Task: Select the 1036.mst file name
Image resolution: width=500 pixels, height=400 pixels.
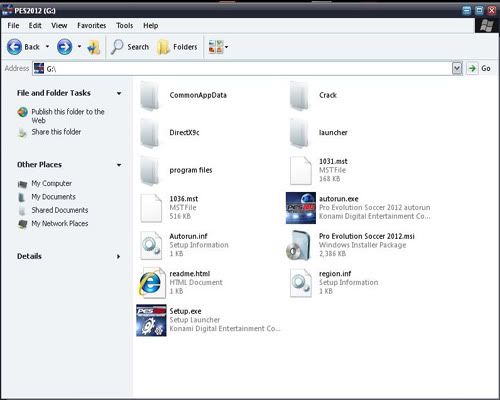Action: tap(184, 199)
